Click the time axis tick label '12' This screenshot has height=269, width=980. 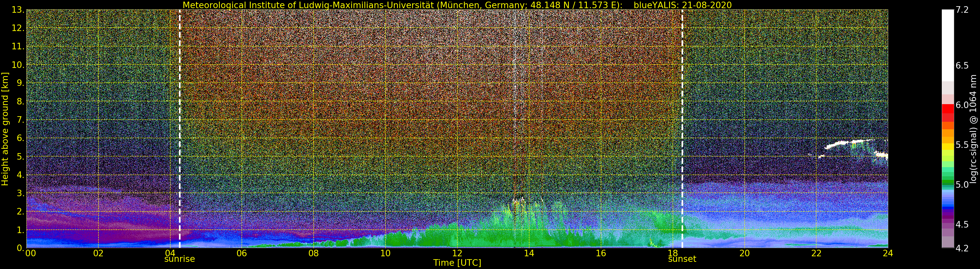coord(457,253)
